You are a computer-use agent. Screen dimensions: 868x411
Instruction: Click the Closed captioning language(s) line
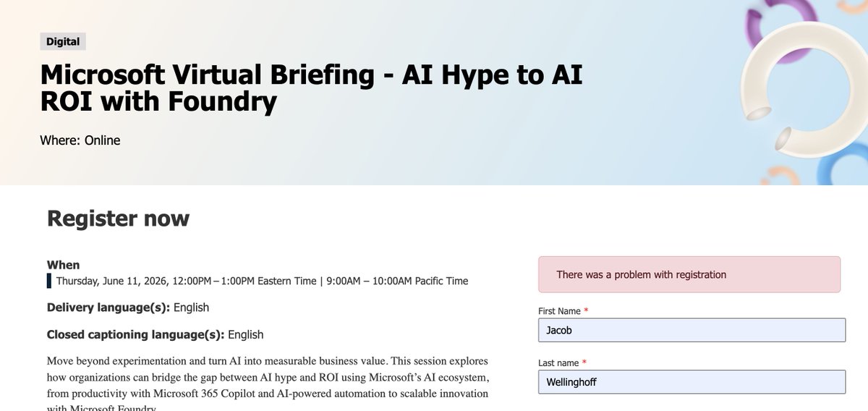(x=156, y=334)
